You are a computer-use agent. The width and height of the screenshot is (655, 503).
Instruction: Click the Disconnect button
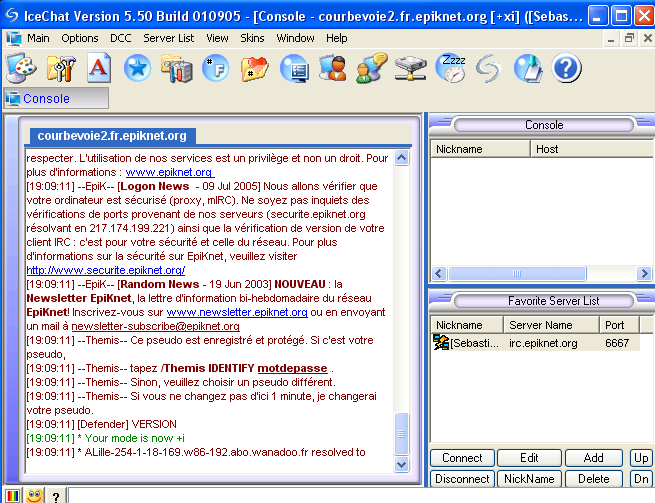coord(462,479)
